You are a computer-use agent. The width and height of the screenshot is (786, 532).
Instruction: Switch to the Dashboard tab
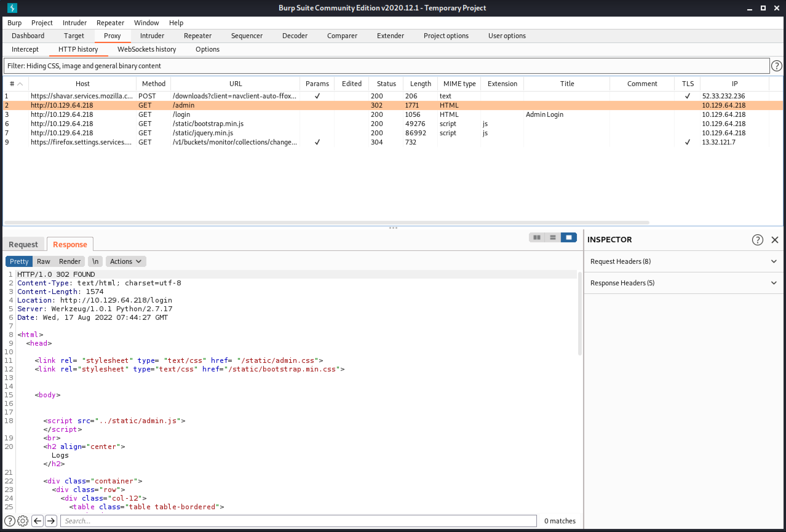[x=28, y=36]
